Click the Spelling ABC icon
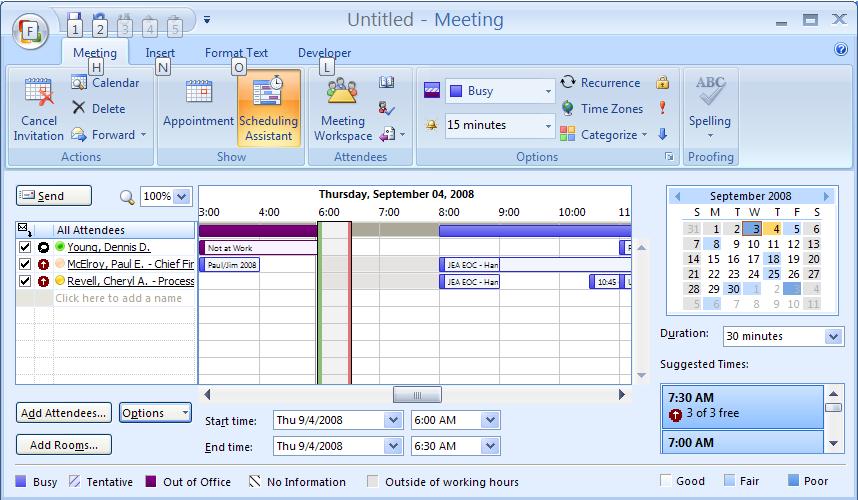Image resolution: width=858 pixels, height=500 pixels. point(710,91)
